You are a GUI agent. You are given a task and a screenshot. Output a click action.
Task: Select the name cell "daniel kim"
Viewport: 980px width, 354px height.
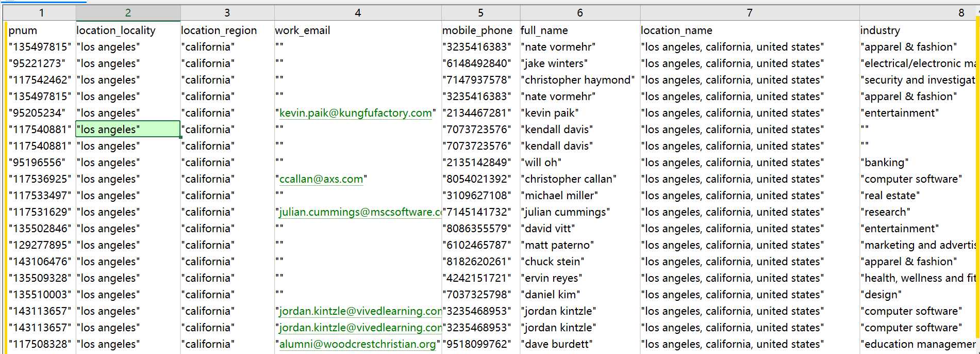point(580,295)
